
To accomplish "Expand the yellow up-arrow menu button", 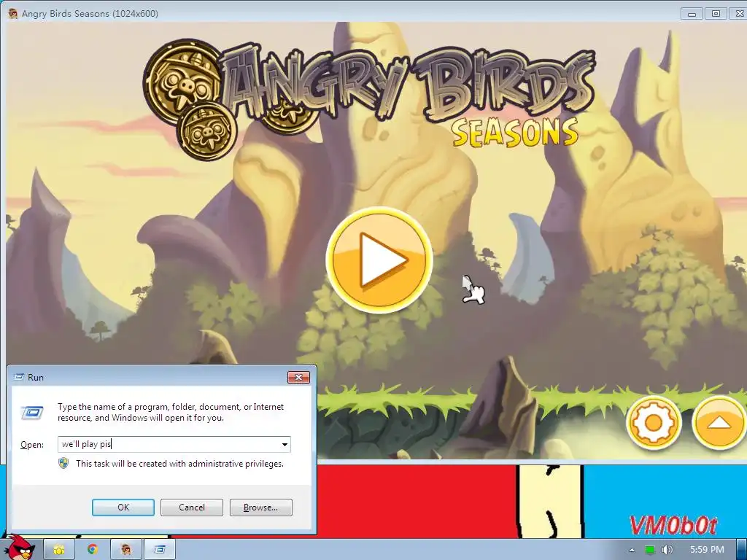I will point(720,422).
